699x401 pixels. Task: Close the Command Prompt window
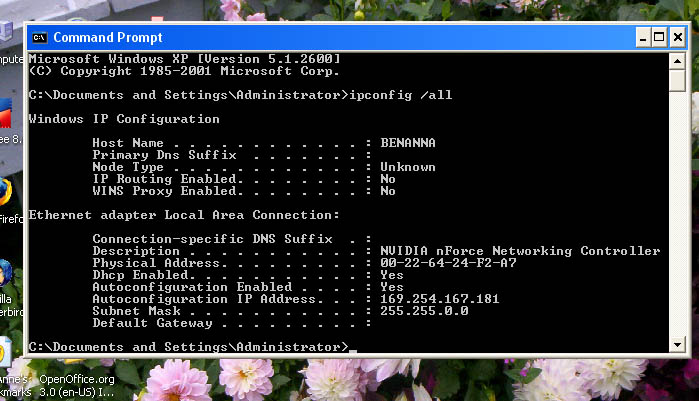tap(680, 37)
